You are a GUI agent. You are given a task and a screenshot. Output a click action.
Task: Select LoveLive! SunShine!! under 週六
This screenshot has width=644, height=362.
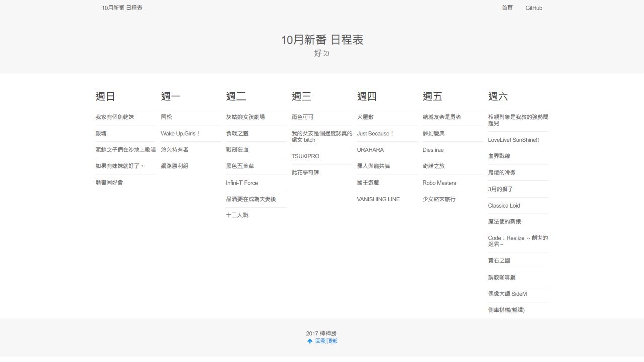coord(513,140)
